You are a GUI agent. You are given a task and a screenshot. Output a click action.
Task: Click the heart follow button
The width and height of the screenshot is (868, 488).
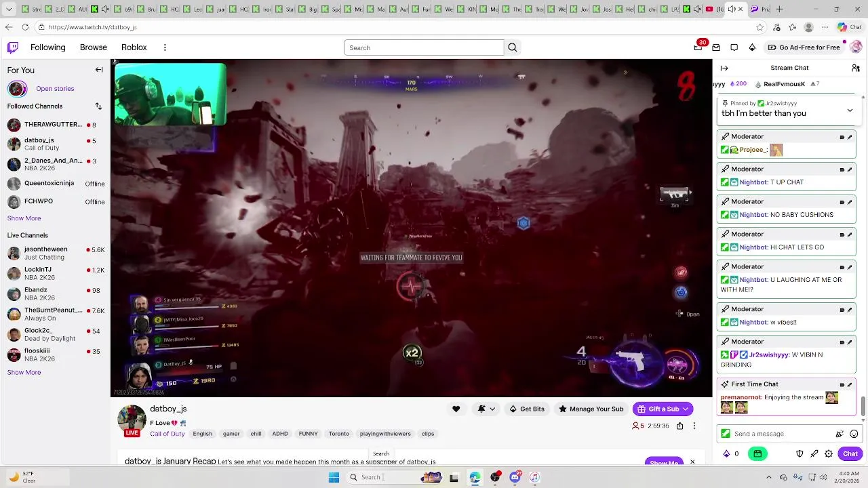point(456,409)
